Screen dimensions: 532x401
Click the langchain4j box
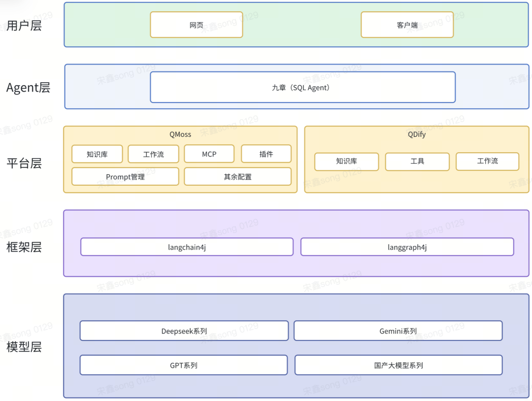187,247
